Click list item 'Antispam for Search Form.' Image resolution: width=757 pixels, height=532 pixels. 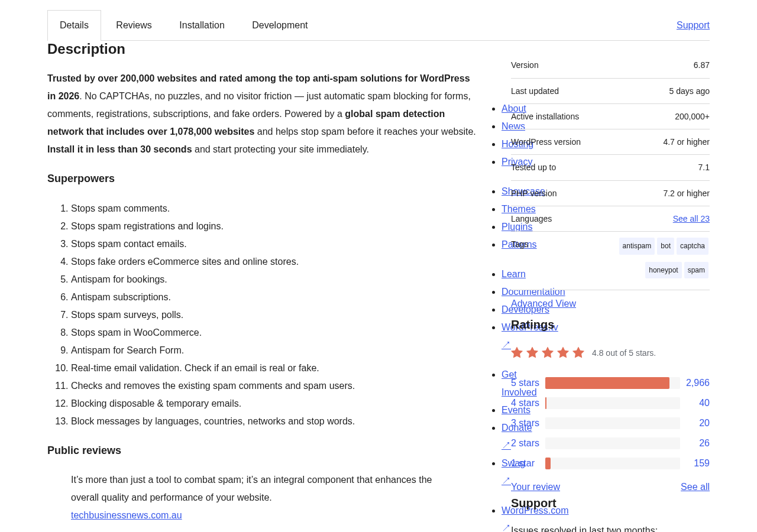pos(127,351)
